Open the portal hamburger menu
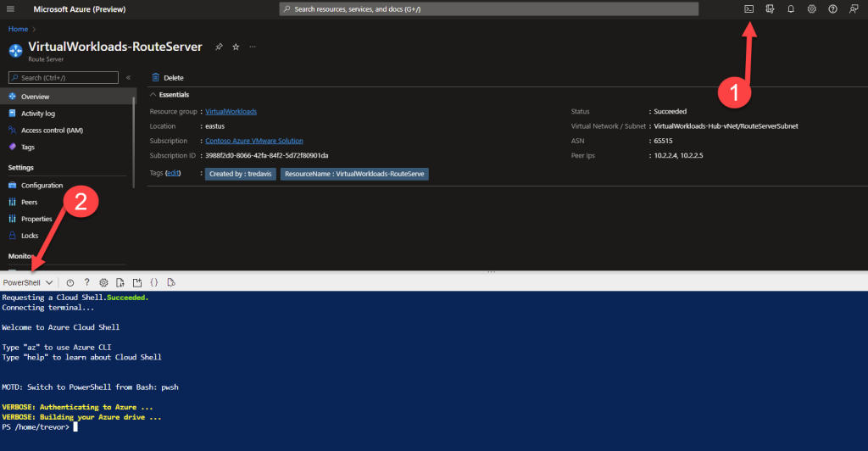The height and width of the screenshot is (451, 868). click(x=10, y=8)
